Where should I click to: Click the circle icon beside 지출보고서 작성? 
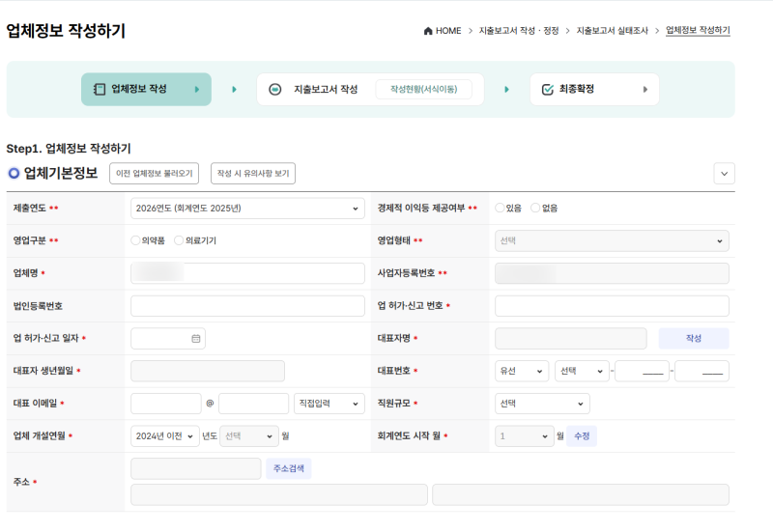tap(275, 89)
